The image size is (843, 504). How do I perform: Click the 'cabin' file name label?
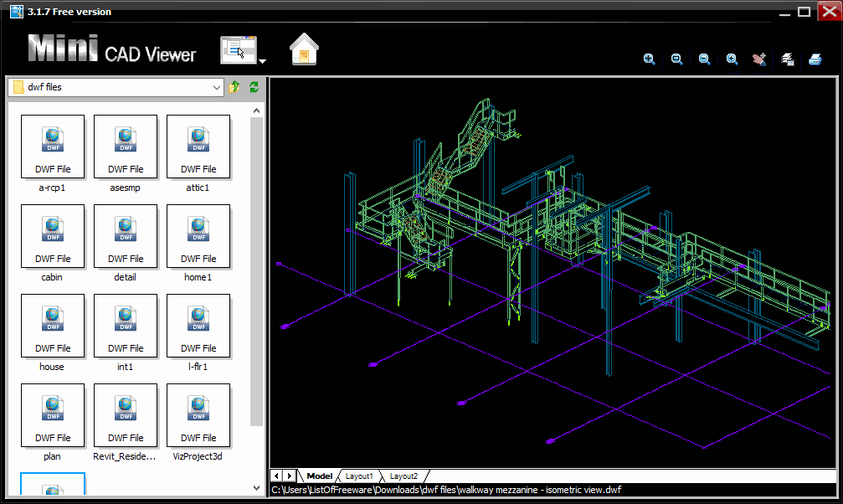click(x=52, y=277)
